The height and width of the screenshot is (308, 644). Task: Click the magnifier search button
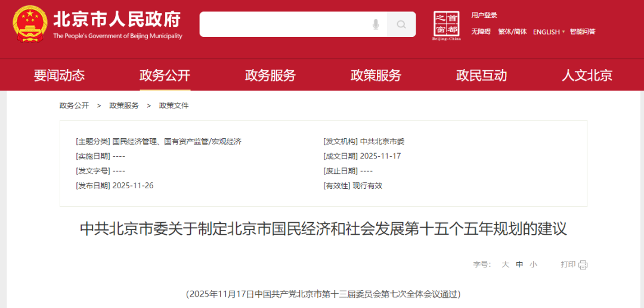click(x=401, y=24)
